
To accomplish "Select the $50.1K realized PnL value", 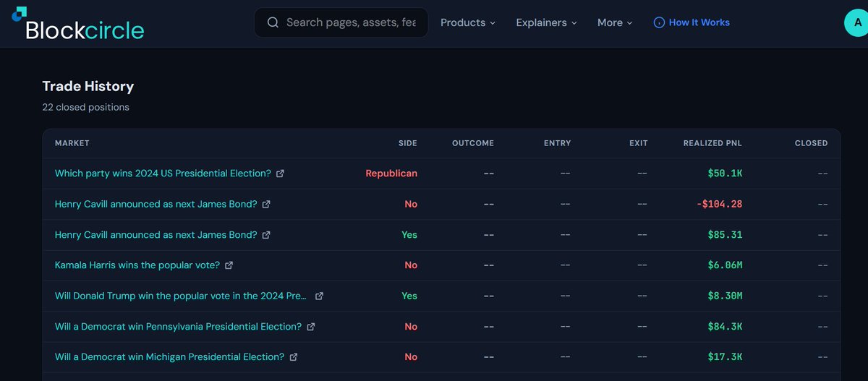I will [725, 174].
